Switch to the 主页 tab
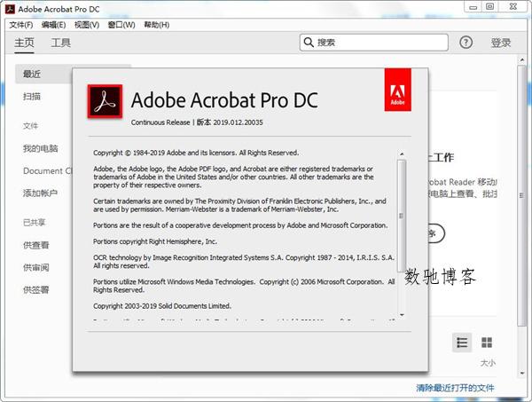 coord(24,43)
